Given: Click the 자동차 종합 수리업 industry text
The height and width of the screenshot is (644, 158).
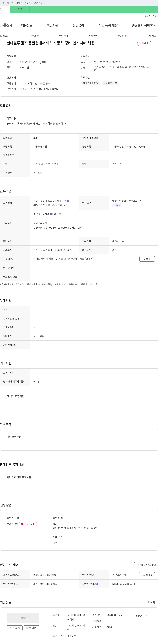Looking at the screenshot, I should [x=76, y=628].
